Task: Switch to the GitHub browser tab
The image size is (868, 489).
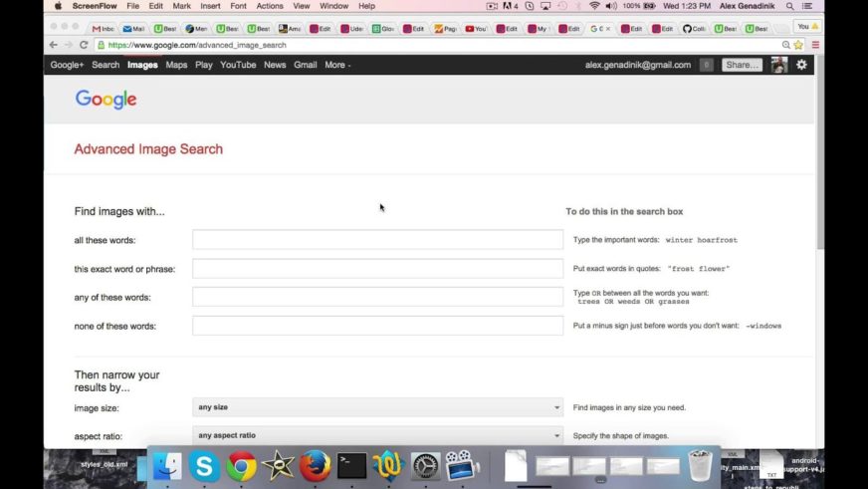Action: (694, 28)
